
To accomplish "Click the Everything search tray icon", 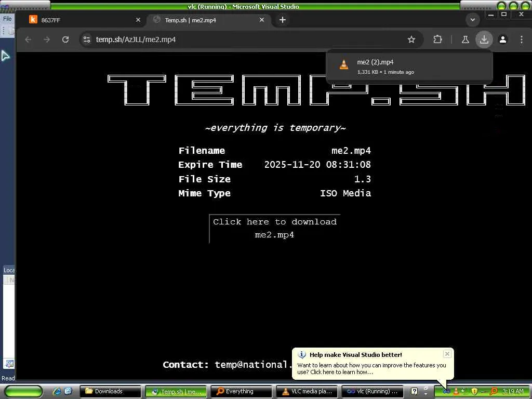I will coord(494,391).
